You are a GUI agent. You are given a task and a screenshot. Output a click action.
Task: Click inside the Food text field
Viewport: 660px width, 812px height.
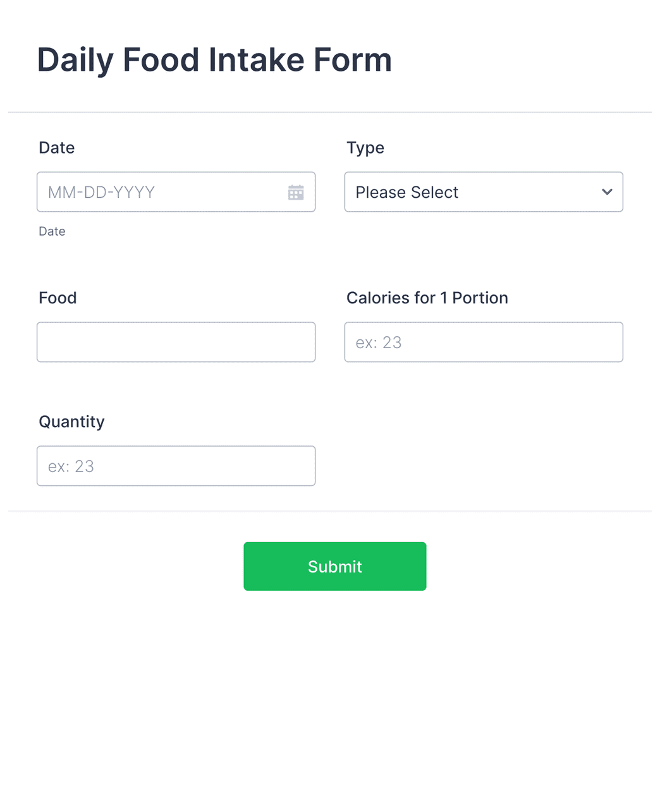coord(176,342)
